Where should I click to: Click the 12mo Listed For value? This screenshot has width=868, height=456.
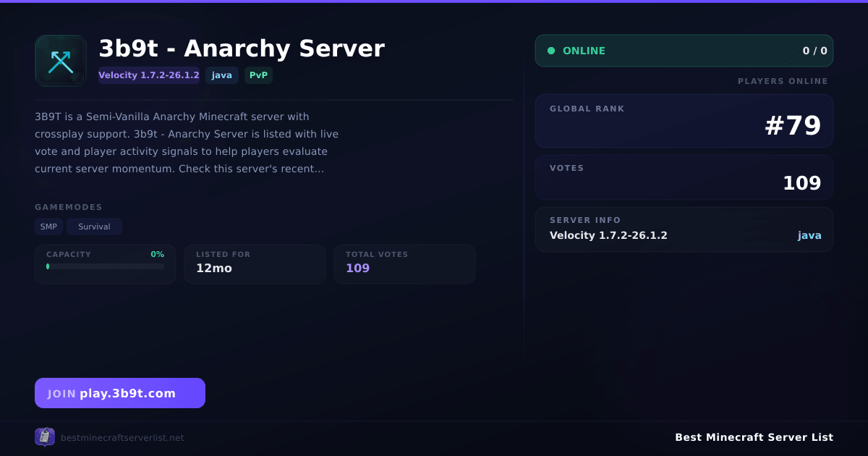point(214,268)
